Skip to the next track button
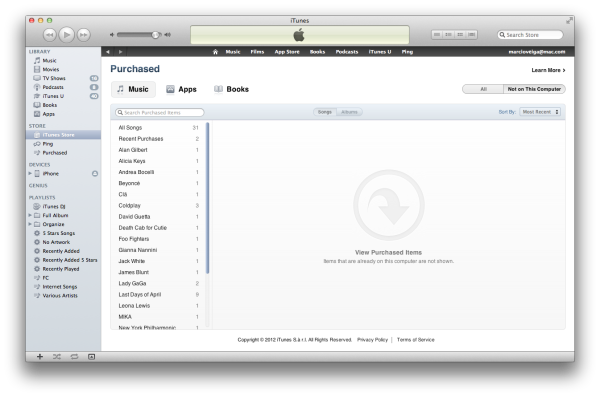Screen dimensions: 600x397 pyautogui.click(x=83, y=35)
